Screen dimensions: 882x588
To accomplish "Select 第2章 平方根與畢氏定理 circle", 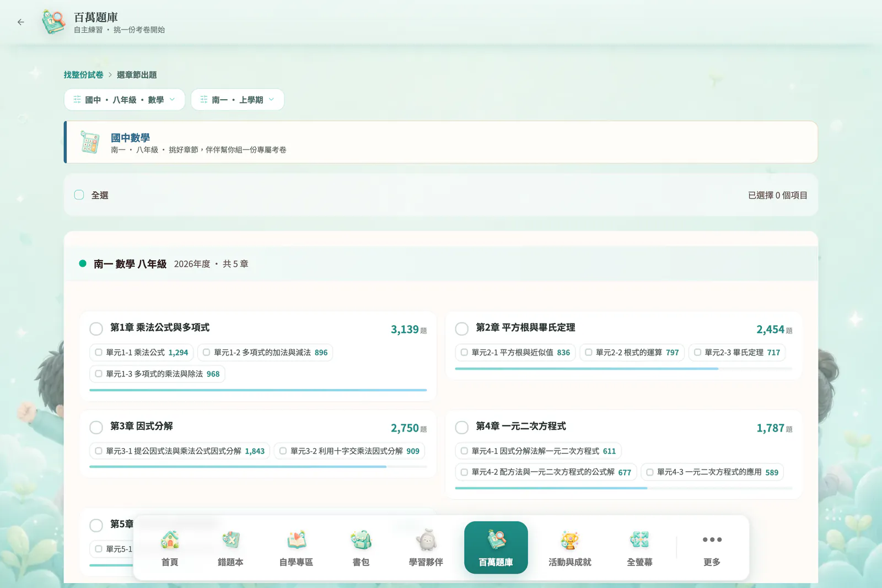I will (462, 329).
